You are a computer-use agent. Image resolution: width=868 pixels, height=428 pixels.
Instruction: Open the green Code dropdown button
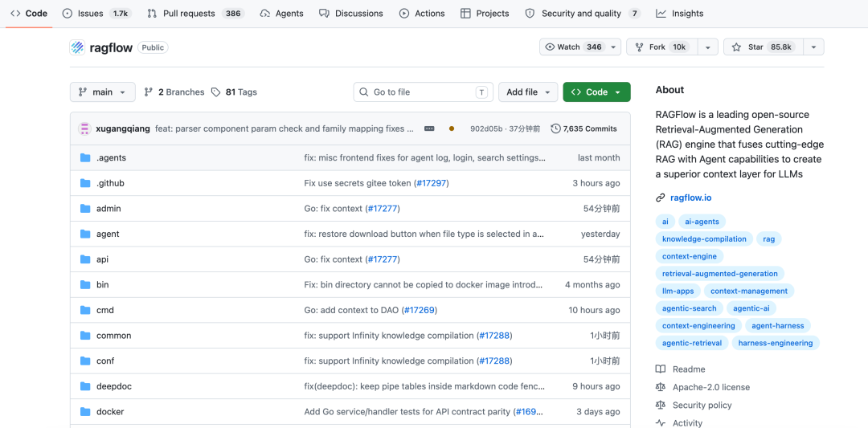[x=596, y=92]
